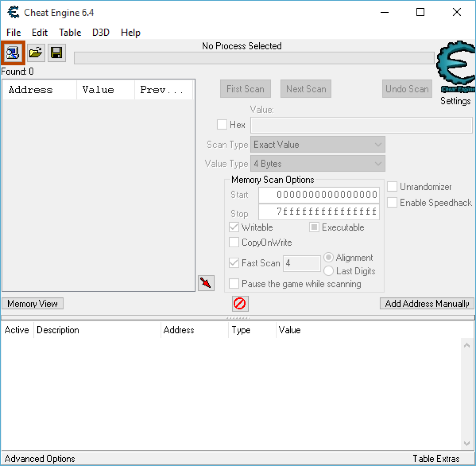Click the red clear-list prohibition icon
This screenshot has width=476, height=466.
(x=240, y=304)
